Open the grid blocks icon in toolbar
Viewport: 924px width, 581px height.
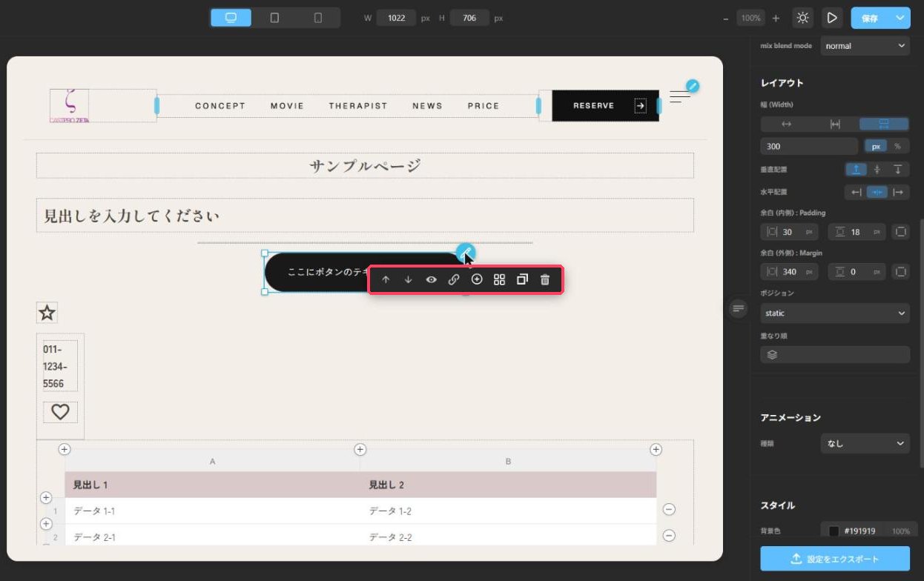(x=499, y=279)
